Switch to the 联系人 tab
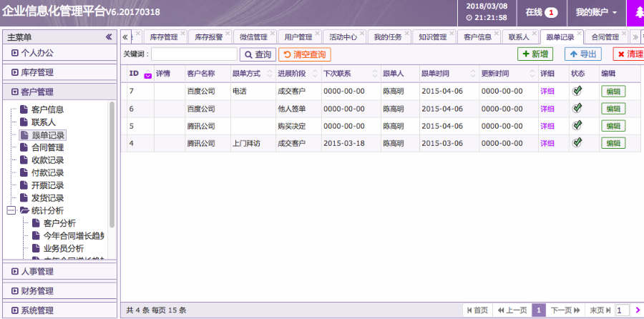This screenshot has width=644, height=319. pyautogui.click(x=519, y=37)
